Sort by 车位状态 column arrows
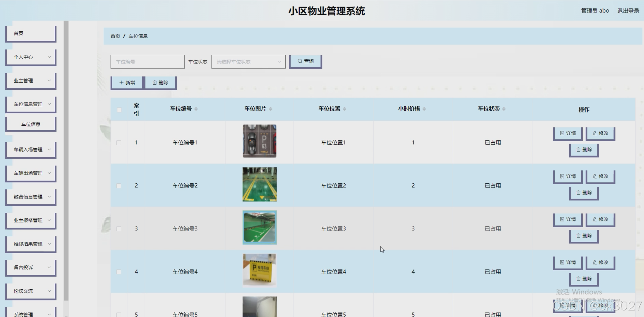 click(x=504, y=109)
